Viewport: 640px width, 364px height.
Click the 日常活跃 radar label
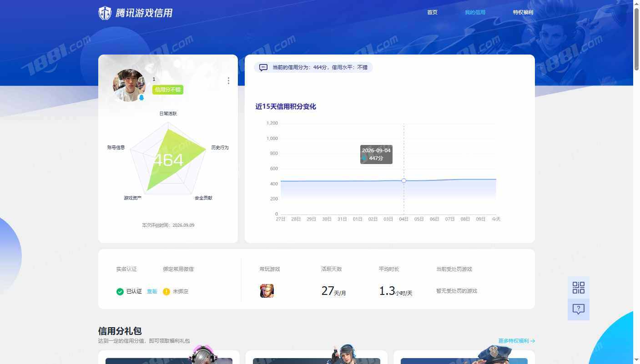(168, 114)
